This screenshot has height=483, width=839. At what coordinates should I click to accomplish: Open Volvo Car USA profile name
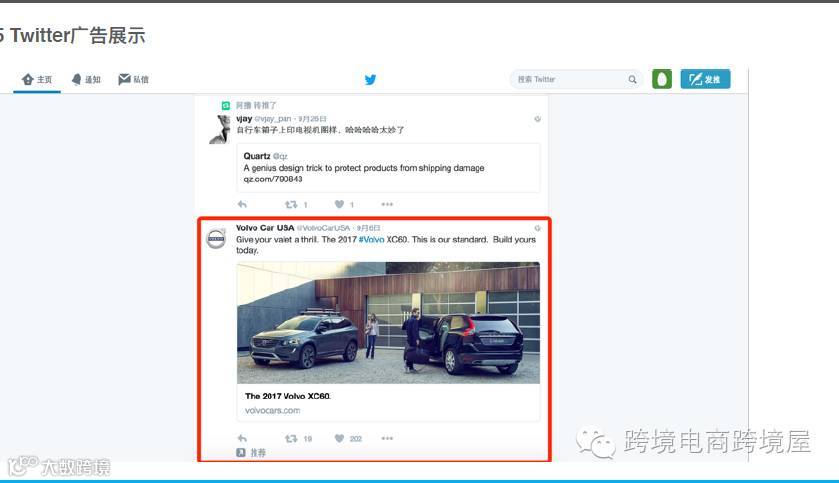click(x=265, y=228)
